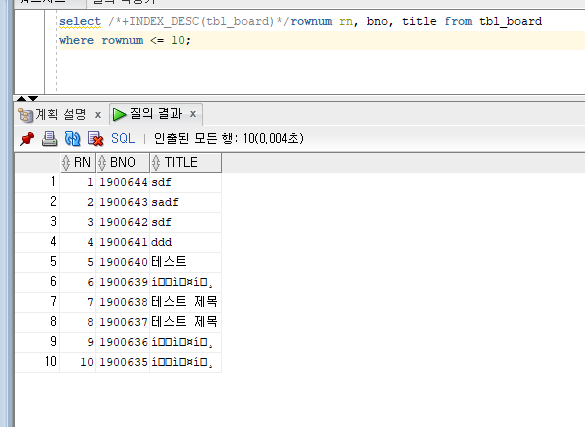585x427 pixels.
Task: Select the cell with BNO 1900635
Action: [123, 362]
